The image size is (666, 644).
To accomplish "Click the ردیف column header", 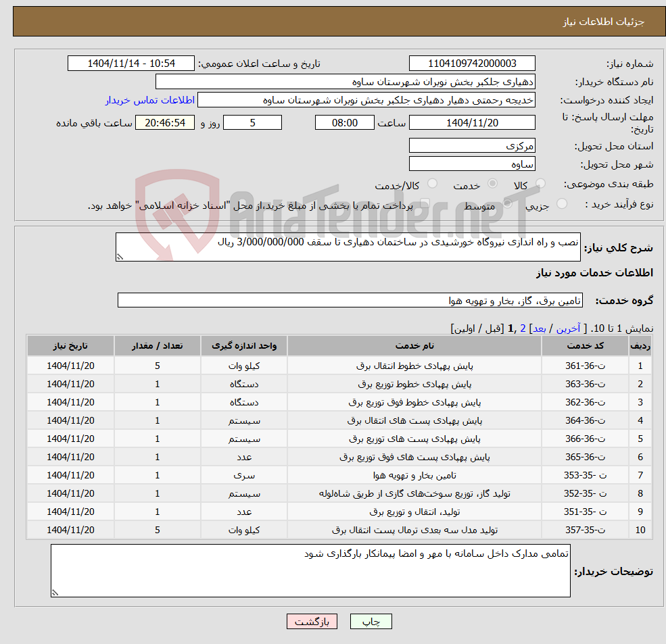I will click(x=640, y=346).
